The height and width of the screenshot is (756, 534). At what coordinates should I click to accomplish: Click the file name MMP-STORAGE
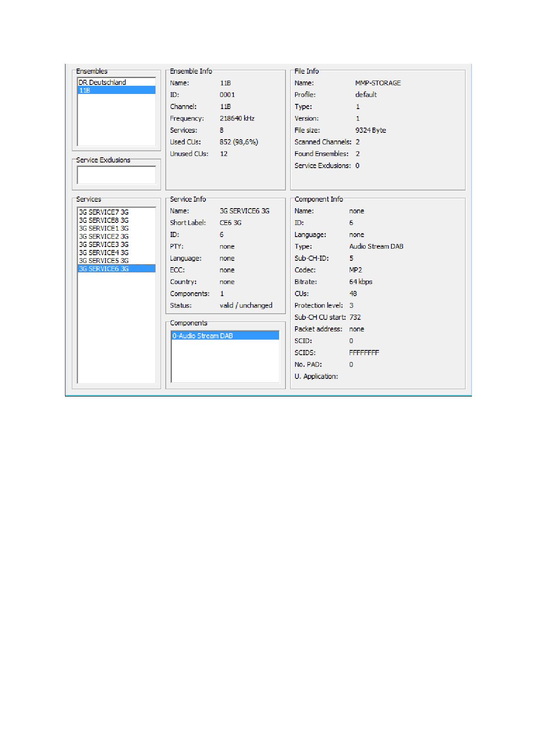pos(378,83)
